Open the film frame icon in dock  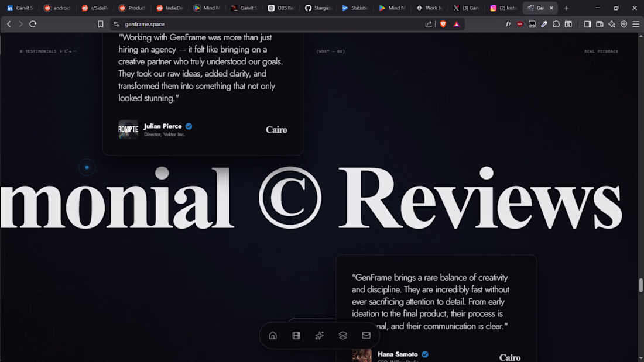tap(296, 336)
